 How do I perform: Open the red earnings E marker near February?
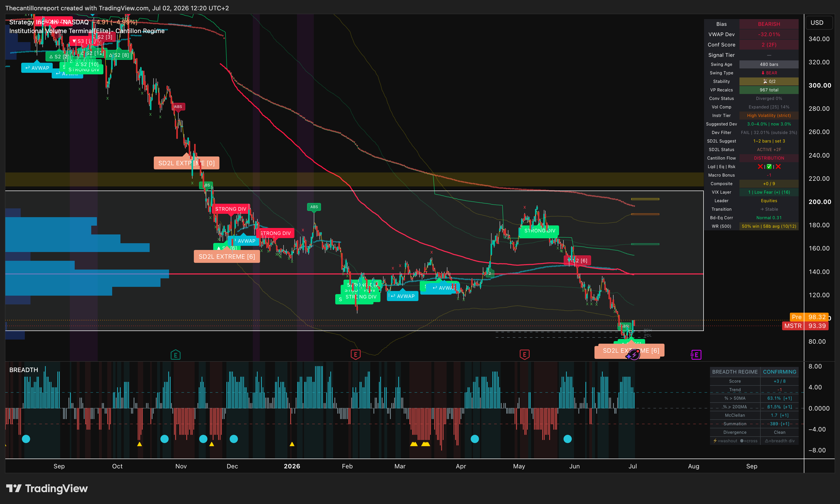(355, 355)
